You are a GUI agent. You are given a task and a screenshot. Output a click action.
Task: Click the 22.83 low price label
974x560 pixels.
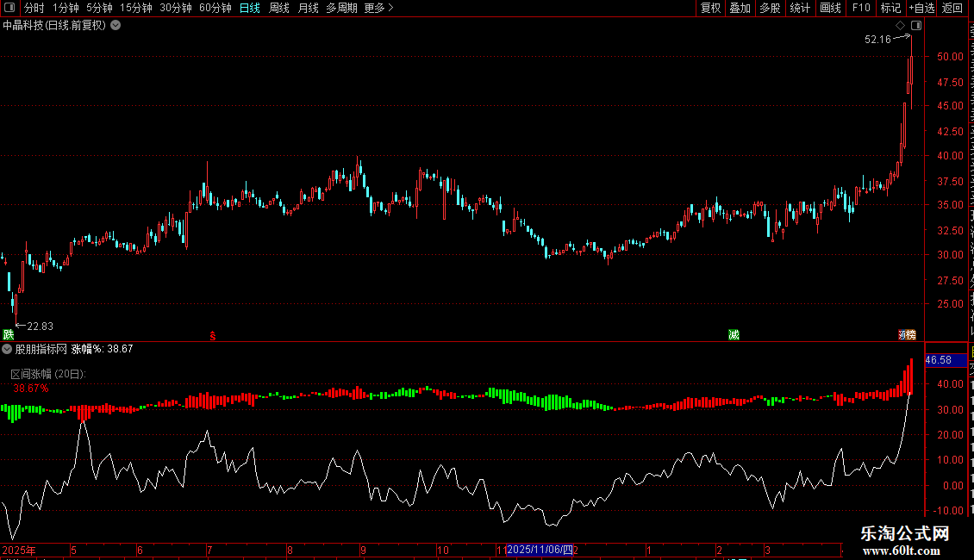coord(40,327)
